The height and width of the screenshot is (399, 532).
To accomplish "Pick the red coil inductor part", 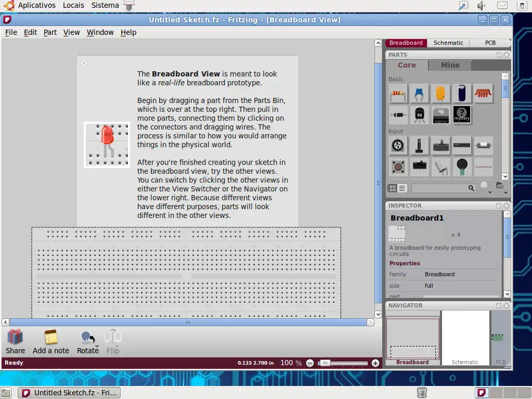I will tap(483, 94).
